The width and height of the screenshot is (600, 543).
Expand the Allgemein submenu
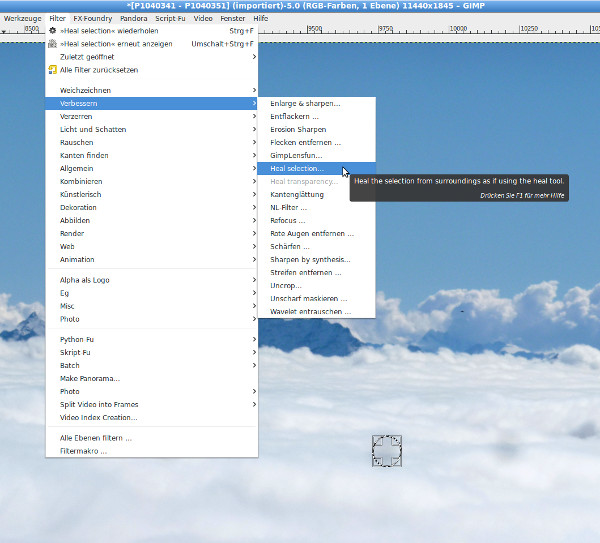tap(152, 168)
